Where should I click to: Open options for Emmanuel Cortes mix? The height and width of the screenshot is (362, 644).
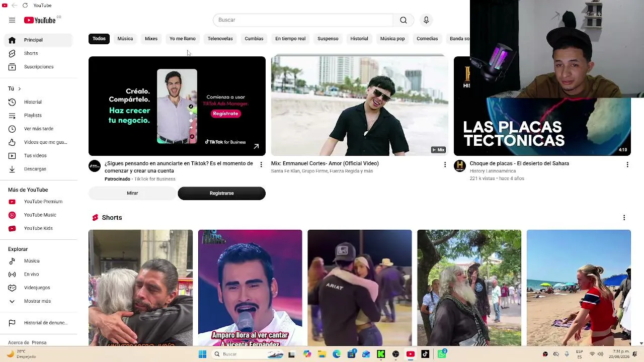click(445, 164)
